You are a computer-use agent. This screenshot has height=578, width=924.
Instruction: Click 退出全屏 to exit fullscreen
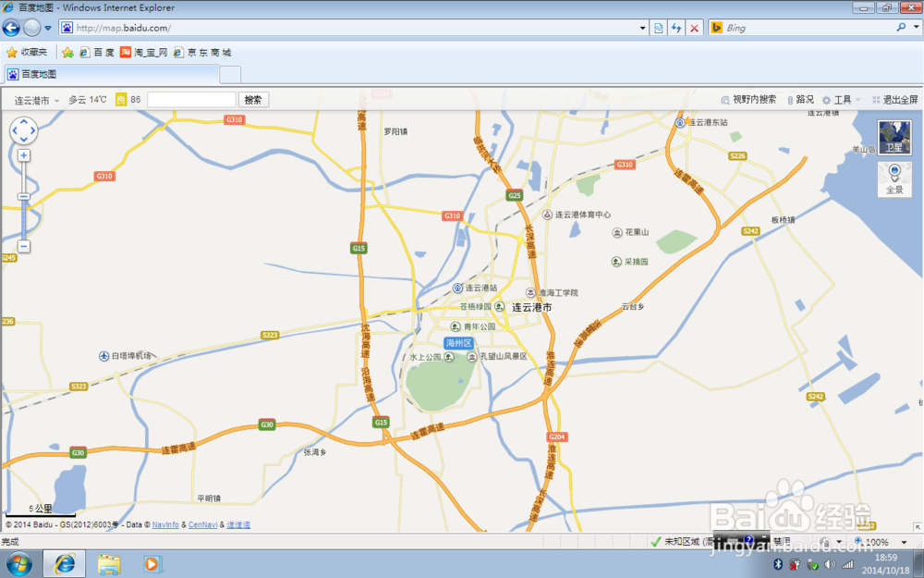pyautogui.click(x=895, y=100)
